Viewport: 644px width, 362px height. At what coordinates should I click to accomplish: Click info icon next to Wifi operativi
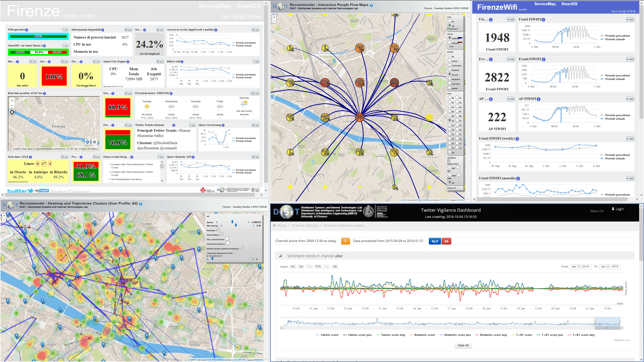[x=27, y=30]
